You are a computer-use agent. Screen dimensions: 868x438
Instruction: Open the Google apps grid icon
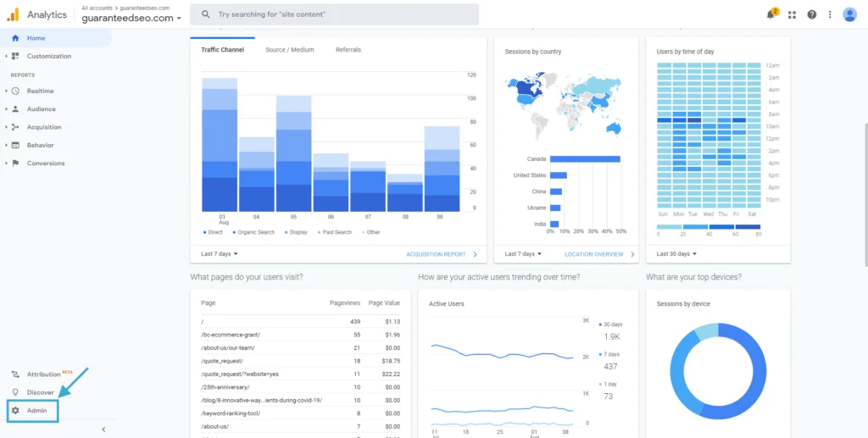pos(792,14)
